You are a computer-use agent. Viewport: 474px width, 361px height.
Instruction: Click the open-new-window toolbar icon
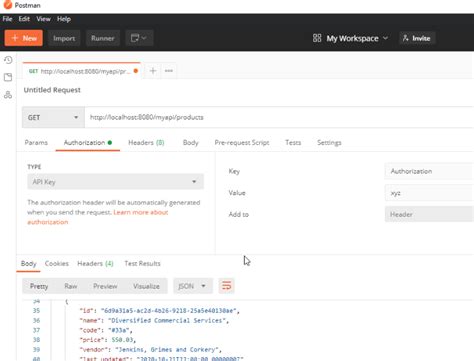[135, 38]
